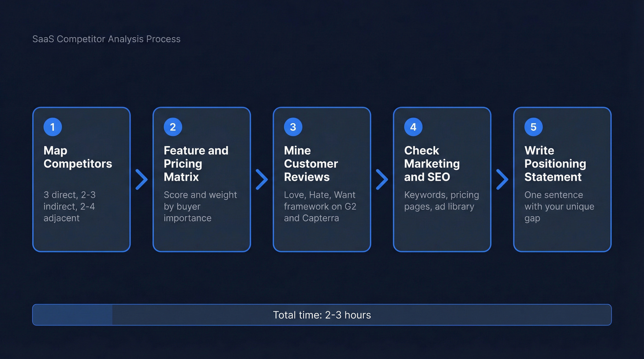Select the Check Marketing and SEO card
644x359 pixels.
point(442,179)
